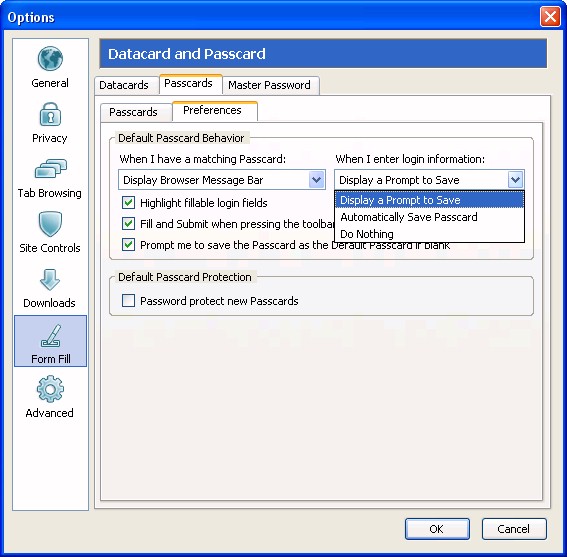Viewport: 567px width, 557px height.
Task: Open the Advanced gear icon section
Action: [50, 389]
